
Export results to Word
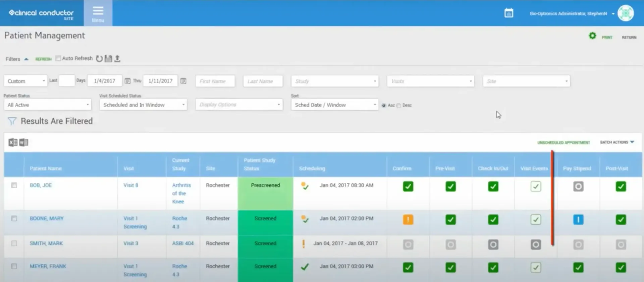tap(24, 143)
